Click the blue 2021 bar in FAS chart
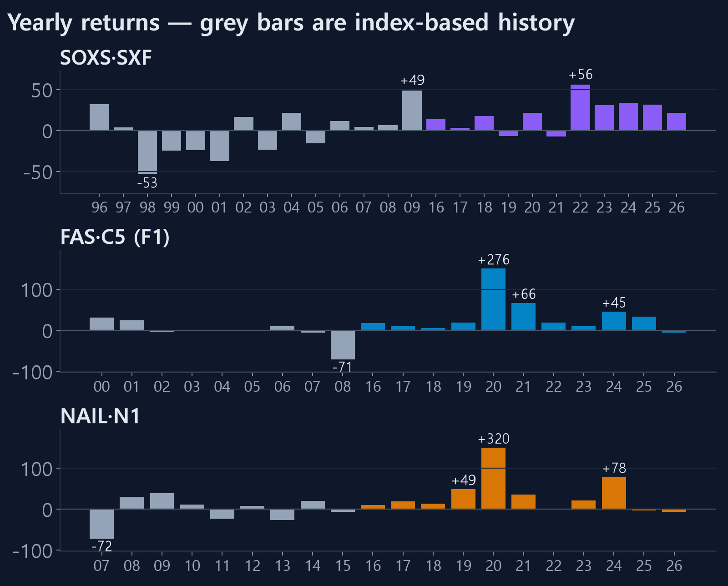Viewport: 728px width, 586px height. coord(524,317)
